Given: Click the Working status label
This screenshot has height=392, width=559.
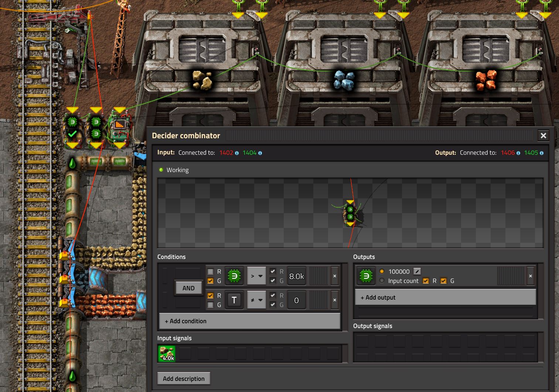Looking at the screenshot, I should 177,170.
